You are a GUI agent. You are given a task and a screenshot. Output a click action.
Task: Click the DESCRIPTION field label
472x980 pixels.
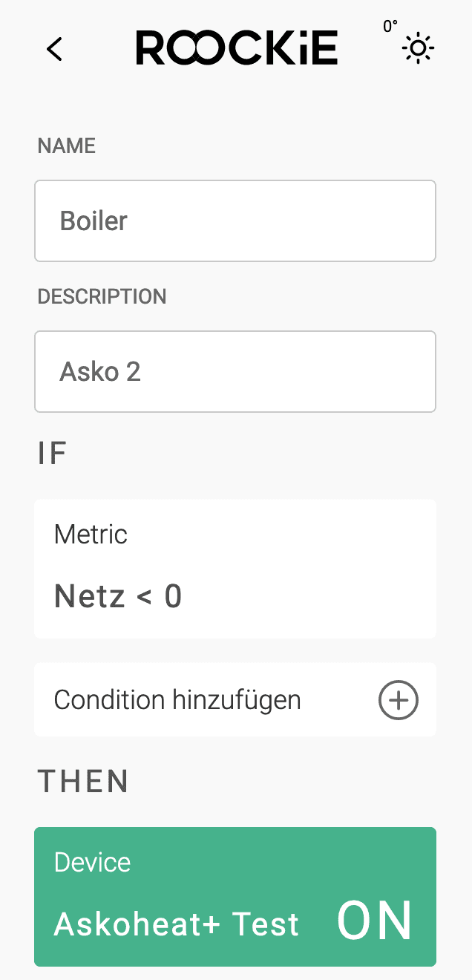(102, 297)
